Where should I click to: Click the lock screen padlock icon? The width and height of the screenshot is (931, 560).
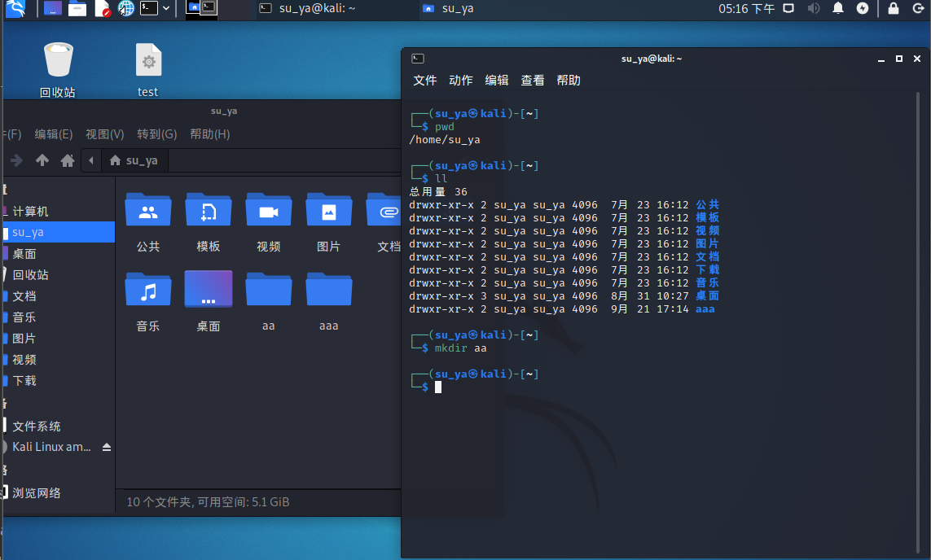click(893, 8)
